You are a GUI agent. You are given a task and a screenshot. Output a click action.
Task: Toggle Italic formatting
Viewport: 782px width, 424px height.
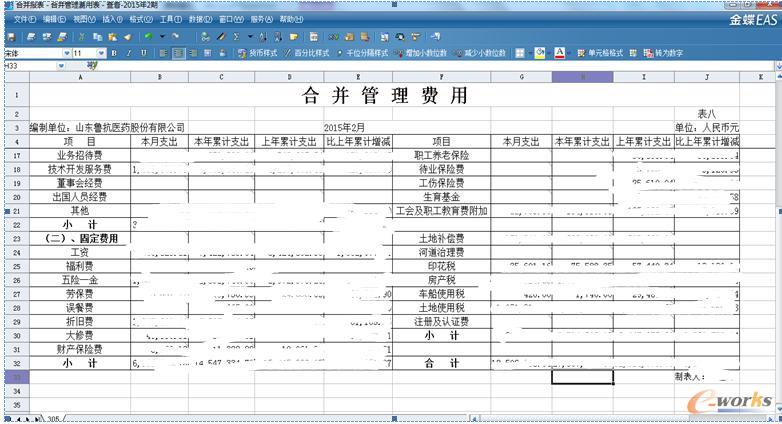coord(129,52)
